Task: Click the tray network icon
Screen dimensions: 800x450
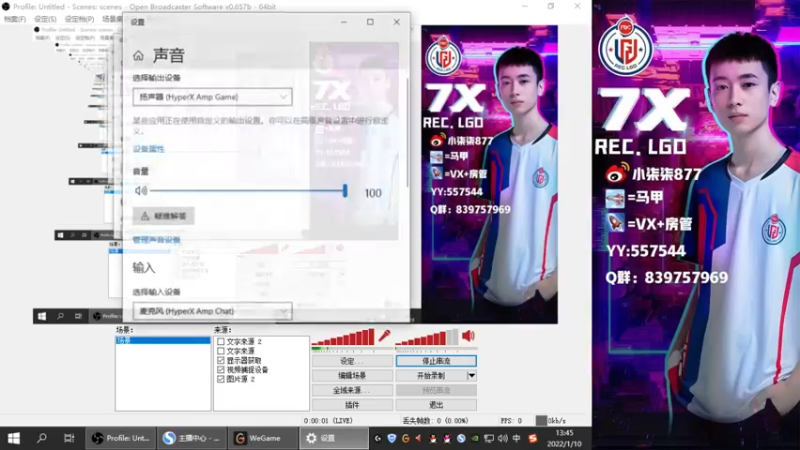Action: (489, 438)
